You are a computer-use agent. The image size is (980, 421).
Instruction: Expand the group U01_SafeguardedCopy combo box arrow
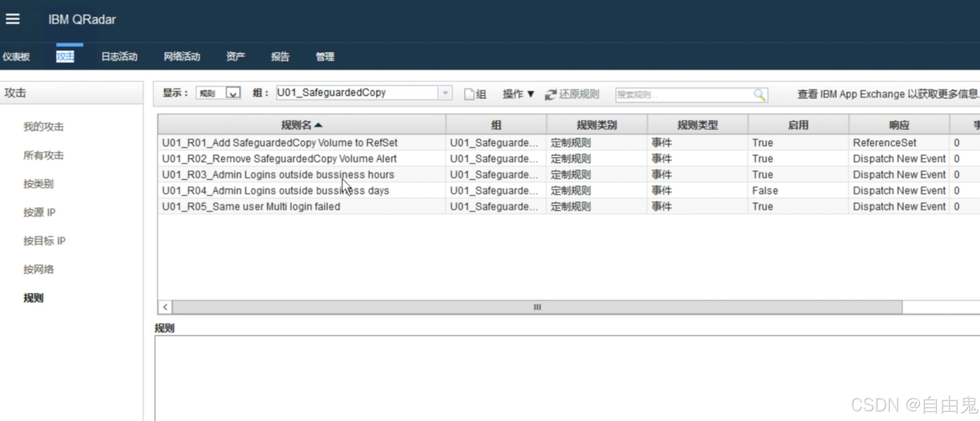pyautogui.click(x=445, y=93)
